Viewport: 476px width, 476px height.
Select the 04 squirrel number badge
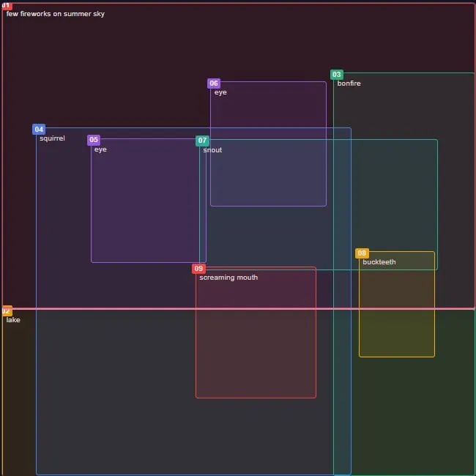click(x=39, y=129)
